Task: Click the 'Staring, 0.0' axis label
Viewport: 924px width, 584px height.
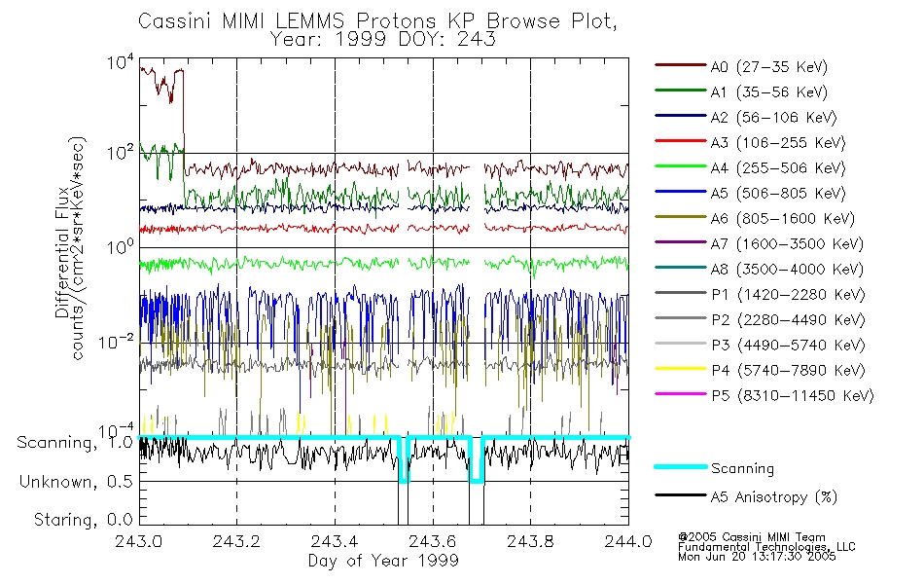Action: pyautogui.click(x=83, y=521)
